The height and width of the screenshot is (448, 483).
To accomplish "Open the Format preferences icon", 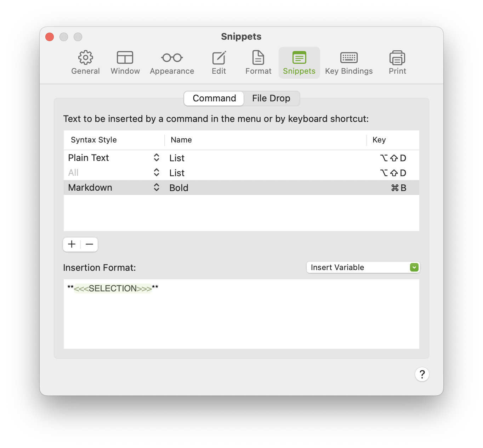I will pyautogui.click(x=258, y=62).
